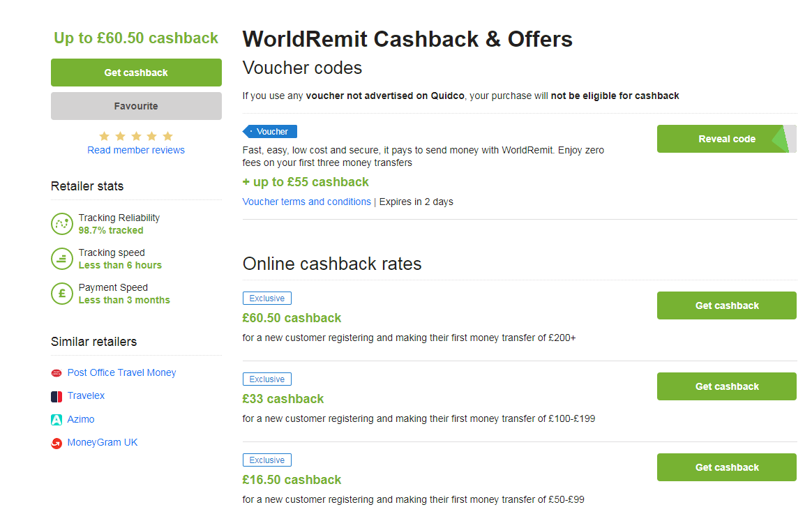The image size is (812, 514).
Task: Click the description mentioning transfer of £50-£99
Action: 413,499
